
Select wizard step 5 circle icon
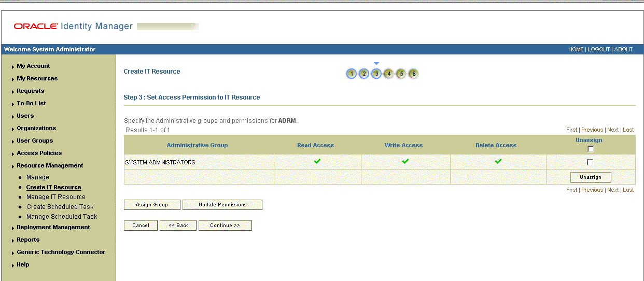point(401,74)
